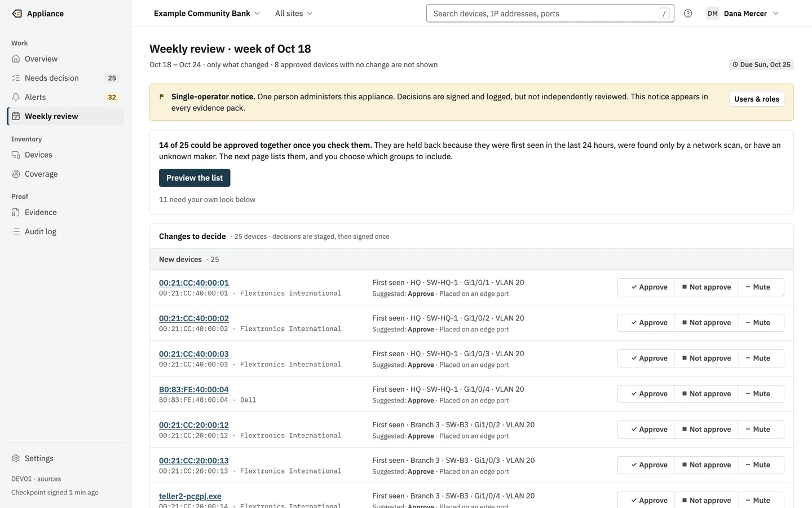
Task: Click the Appliance logo icon
Action: (17, 14)
